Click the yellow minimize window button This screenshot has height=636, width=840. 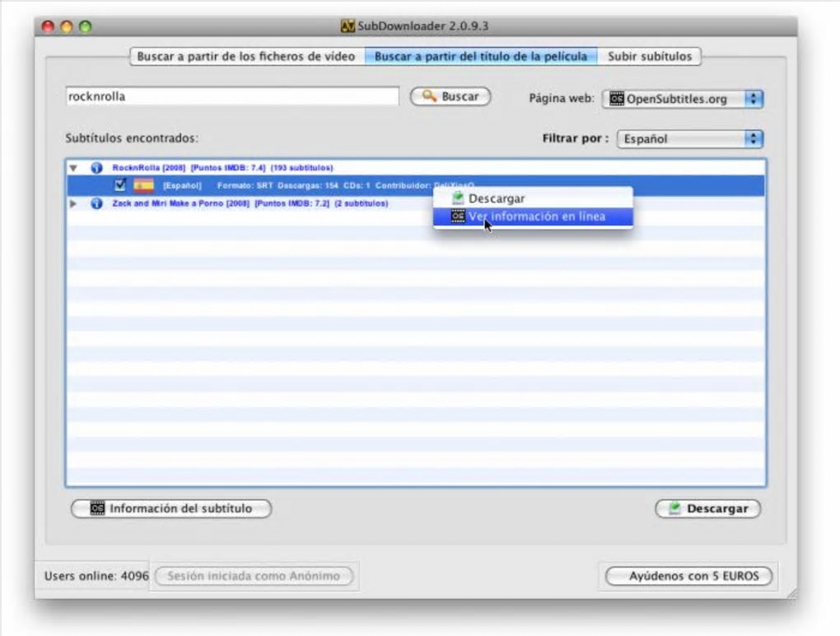coord(67,26)
